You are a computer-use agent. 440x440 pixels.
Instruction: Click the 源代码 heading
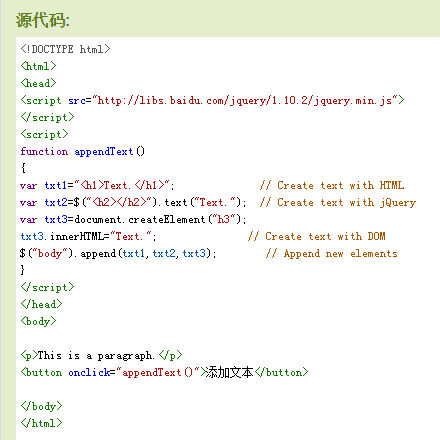(43, 20)
